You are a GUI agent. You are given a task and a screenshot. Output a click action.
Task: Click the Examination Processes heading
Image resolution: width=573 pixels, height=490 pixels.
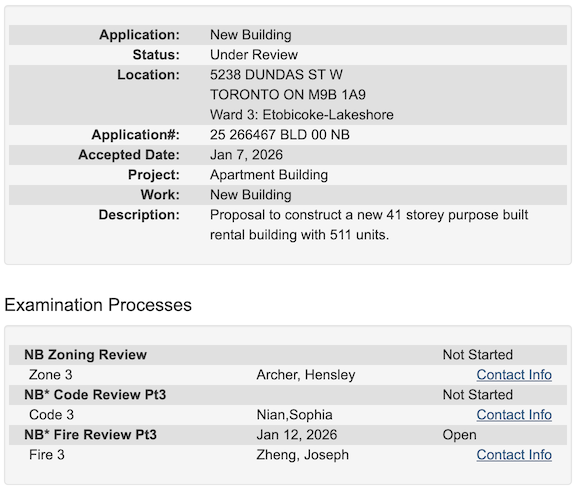[x=98, y=305]
